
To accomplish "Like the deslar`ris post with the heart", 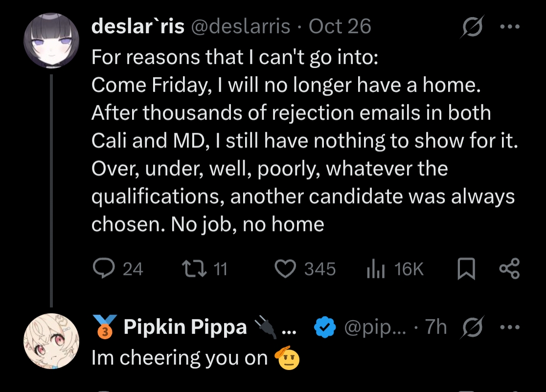I will pos(285,269).
